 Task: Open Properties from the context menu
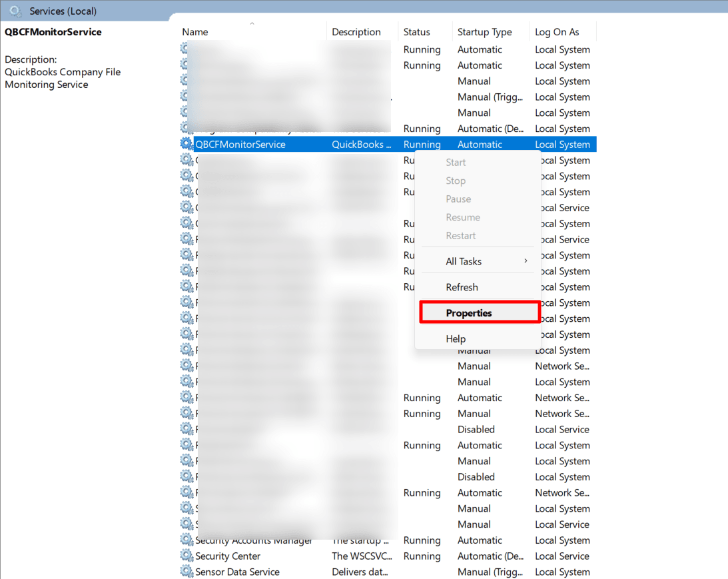479,312
